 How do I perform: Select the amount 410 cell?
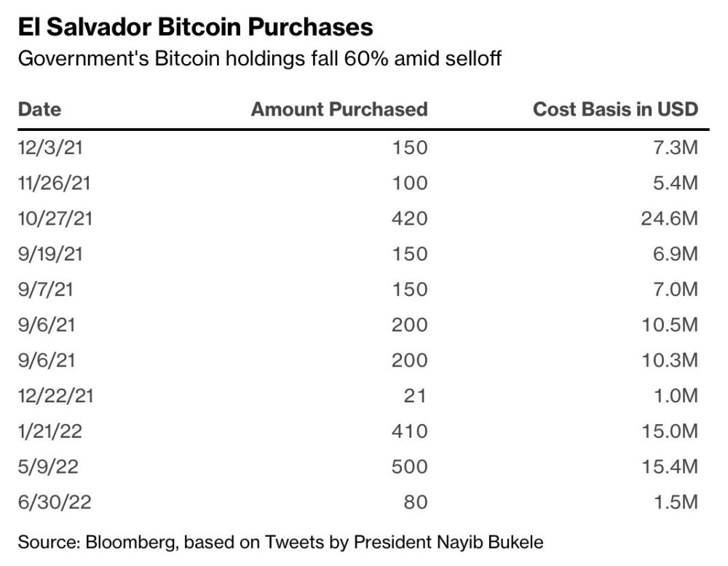click(410, 431)
